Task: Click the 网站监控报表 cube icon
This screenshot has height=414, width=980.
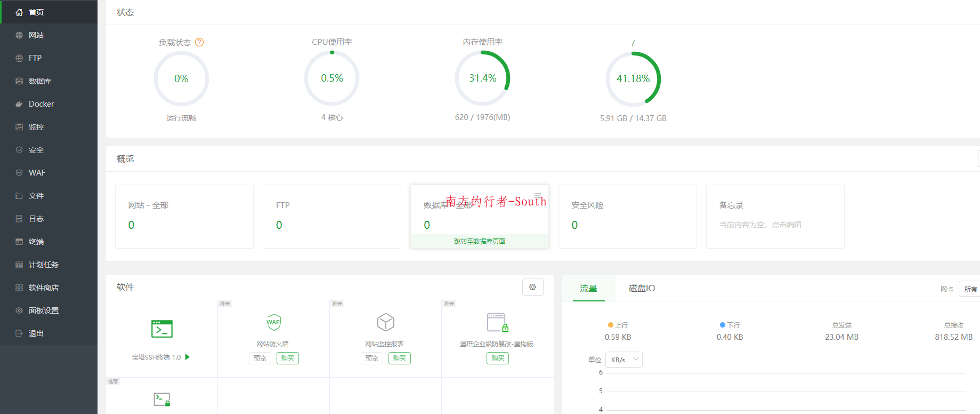Action: point(386,322)
